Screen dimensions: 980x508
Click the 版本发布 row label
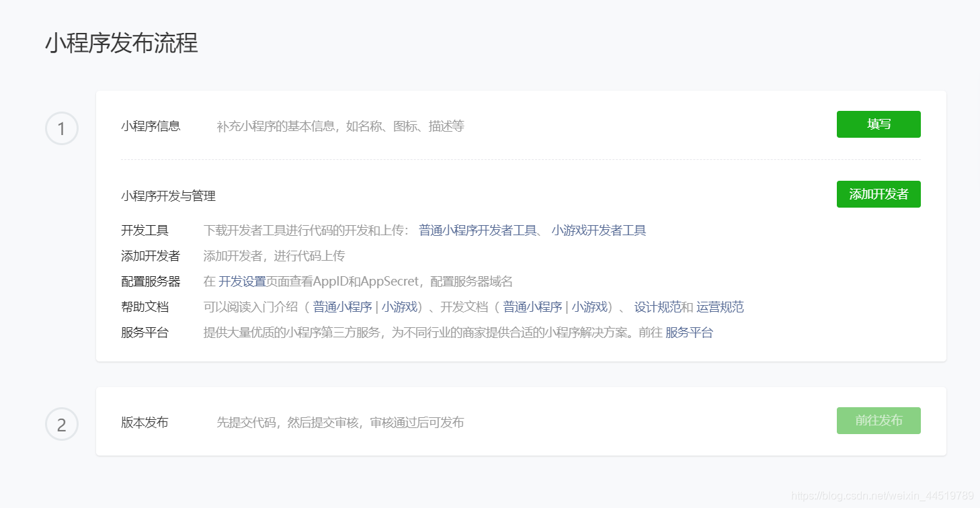pos(144,423)
